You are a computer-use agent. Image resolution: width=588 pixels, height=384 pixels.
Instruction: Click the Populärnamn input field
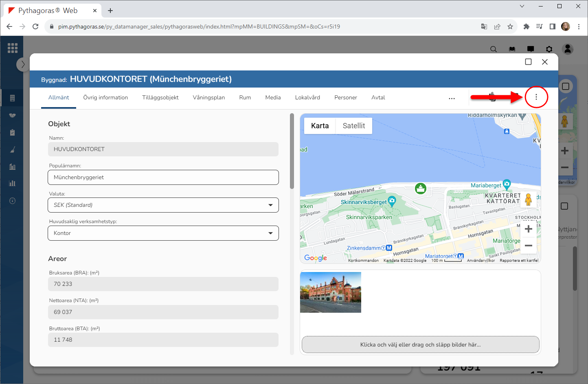point(163,178)
